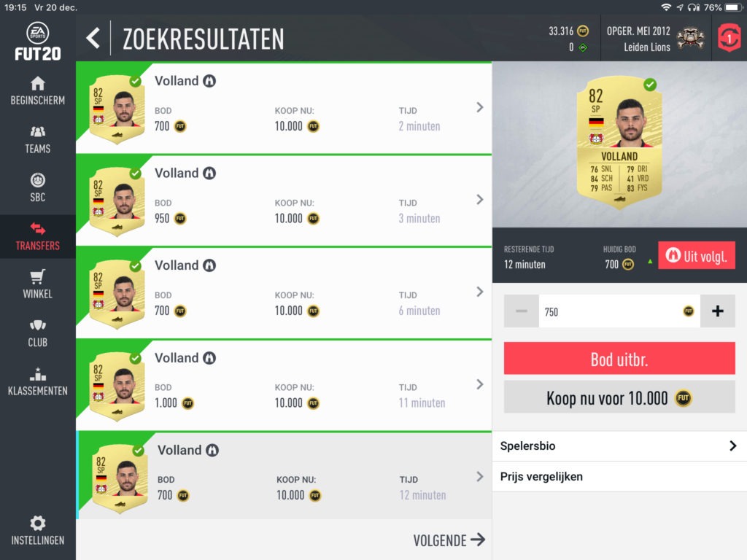Screen dimensions: 747x560
Task: Decrease bid with the minus button
Action: (x=521, y=311)
